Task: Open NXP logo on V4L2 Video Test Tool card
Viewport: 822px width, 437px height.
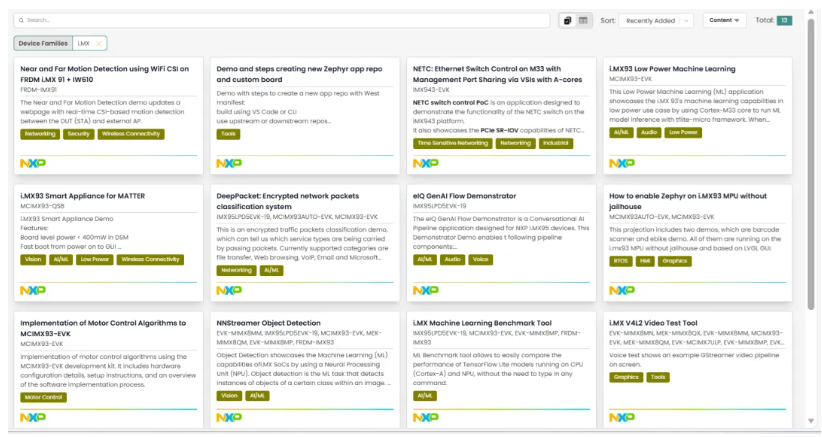Action: 622,418
